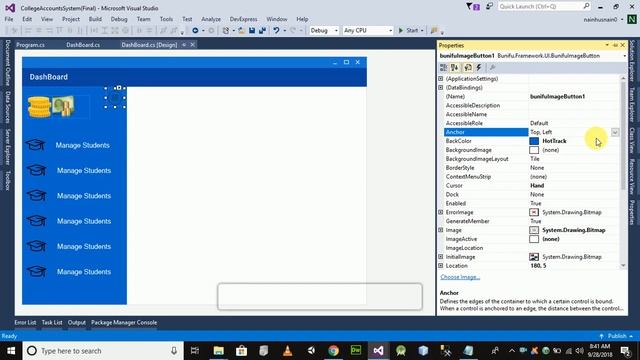Open the Action Center notification icon
Image resolution: width=640 pixels, height=360 pixels.
625,351
